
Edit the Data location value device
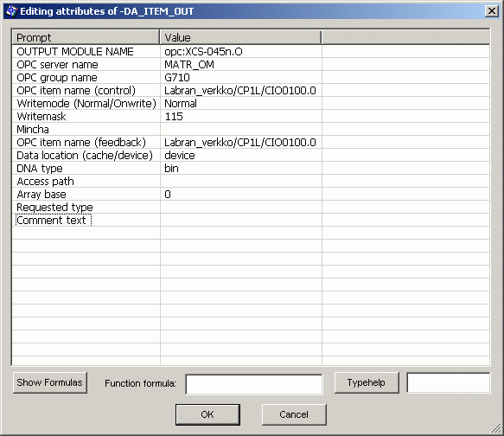[x=241, y=156]
